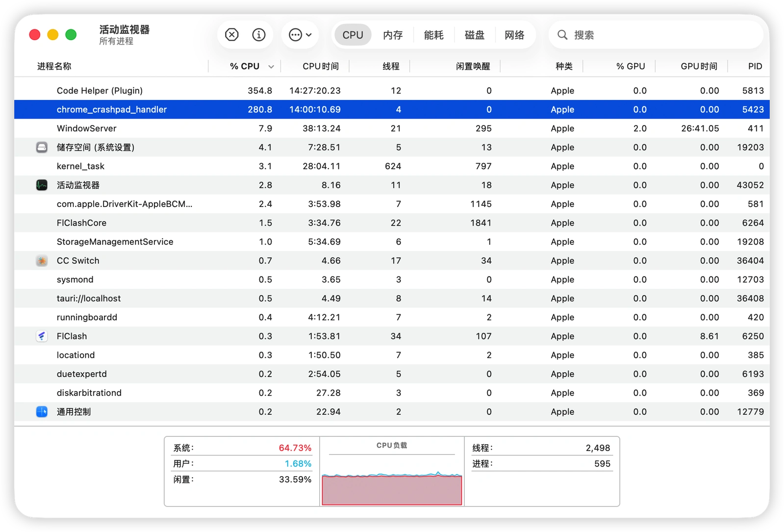The width and height of the screenshot is (784, 532).
Task: Click the FlClash app icon
Action: click(x=42, y=336)
